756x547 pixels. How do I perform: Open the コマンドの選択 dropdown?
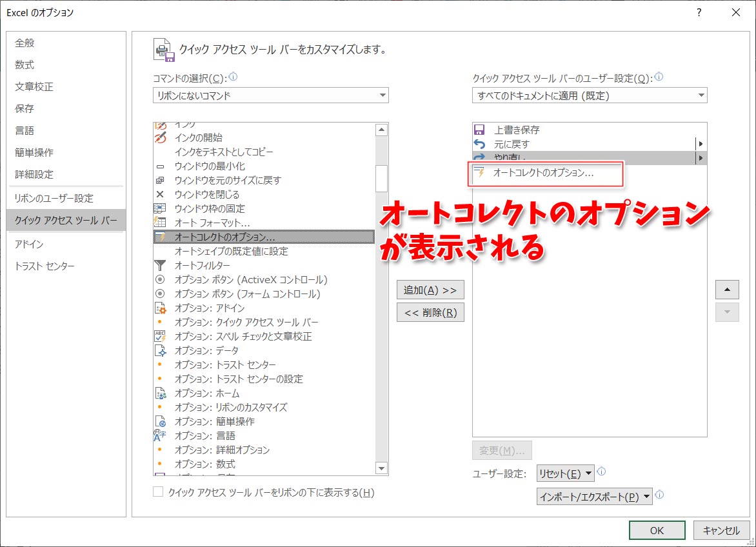[270, 95]
